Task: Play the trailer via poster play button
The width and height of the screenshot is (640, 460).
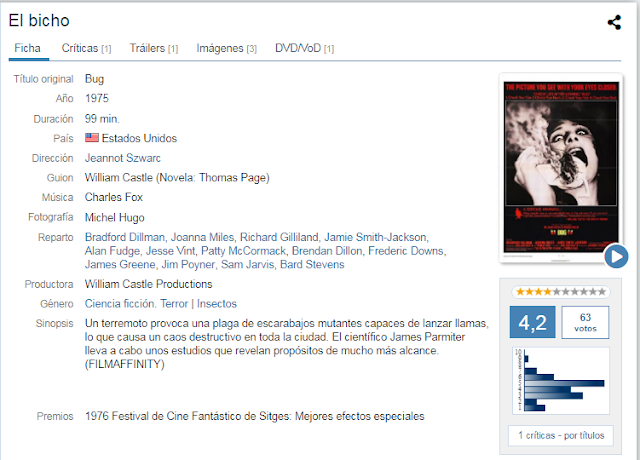Action: click(616, 257)
